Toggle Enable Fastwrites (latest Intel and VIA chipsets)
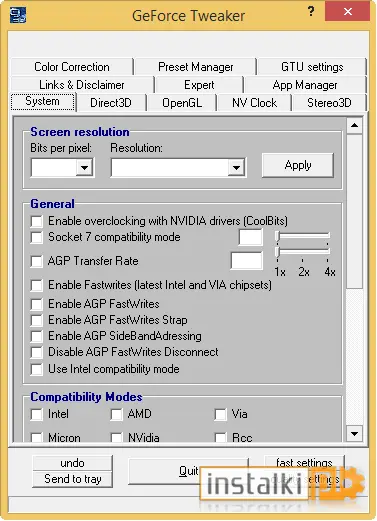This screenshot has height=521, width=377. [x=37, y=285]
